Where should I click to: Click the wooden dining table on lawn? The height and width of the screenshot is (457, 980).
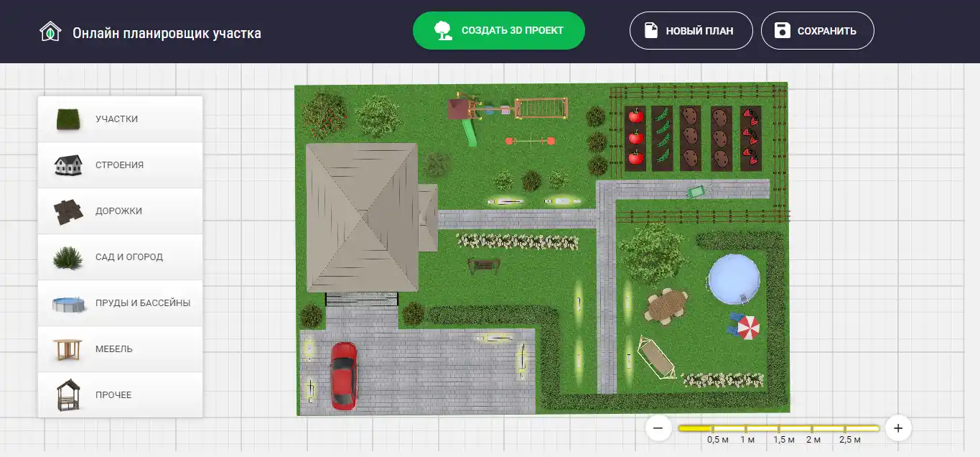tap(666, 305)
